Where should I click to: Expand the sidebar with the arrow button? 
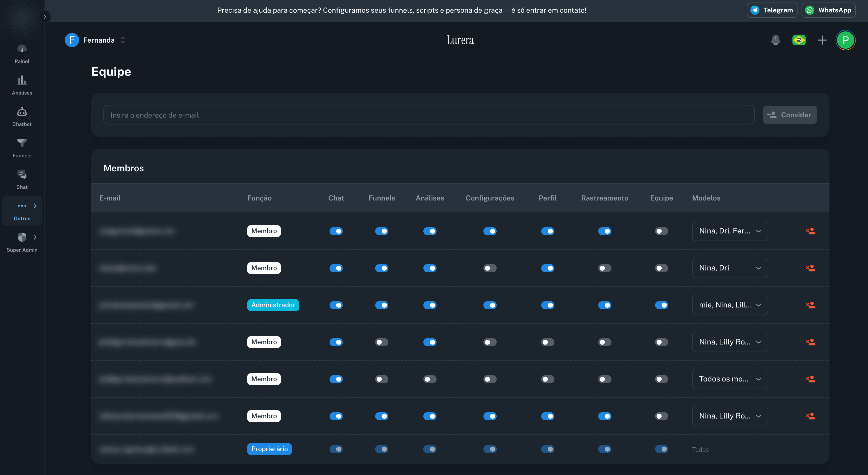44,16
